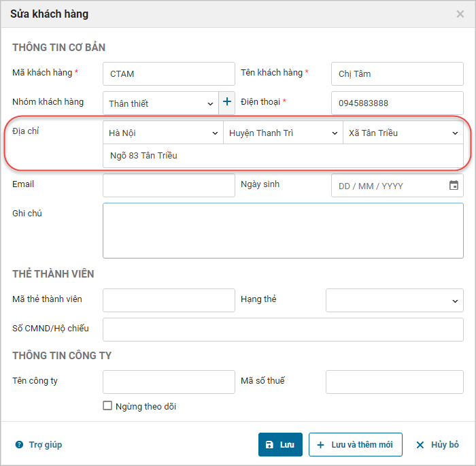Click the Ngõ 83 Tân Triều address field
Image resolution: width=476 pixels, height=466 pixels.
(283, 156)
